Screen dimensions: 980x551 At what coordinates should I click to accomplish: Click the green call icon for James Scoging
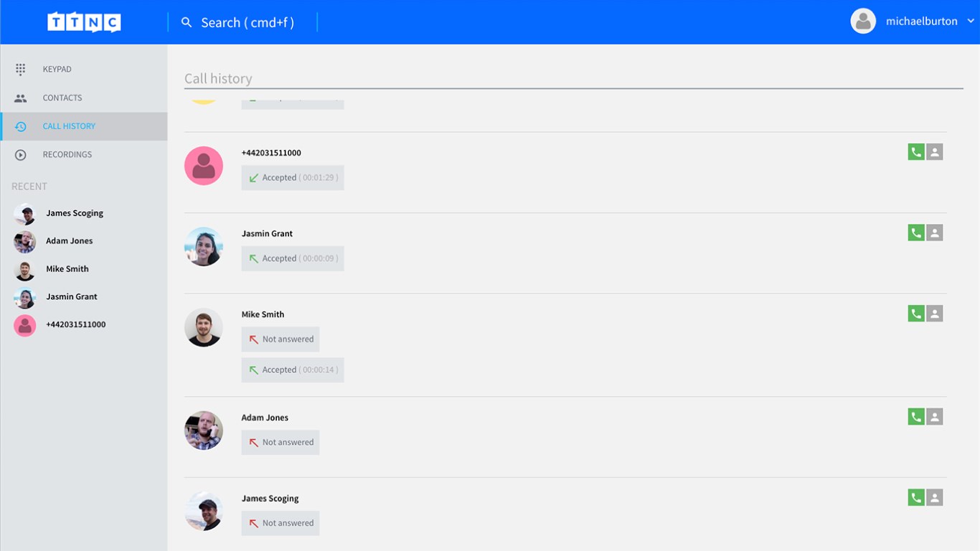tap(916, 498)
